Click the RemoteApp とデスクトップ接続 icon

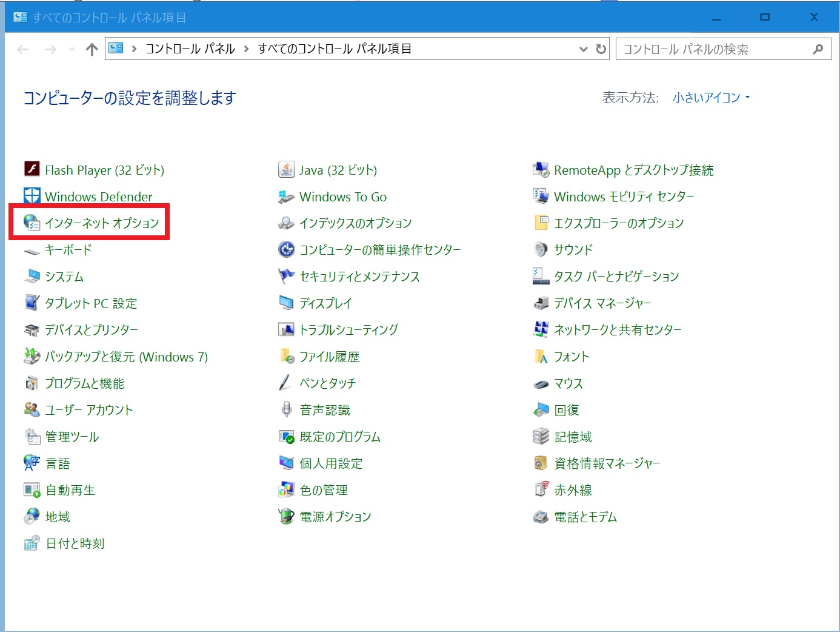tap(541, 169)
